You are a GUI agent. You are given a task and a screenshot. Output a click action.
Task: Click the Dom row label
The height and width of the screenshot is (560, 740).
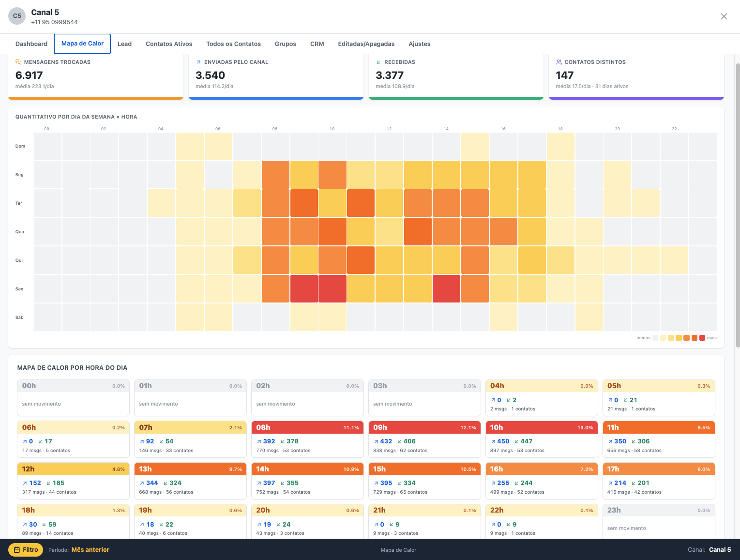point(20,146)
